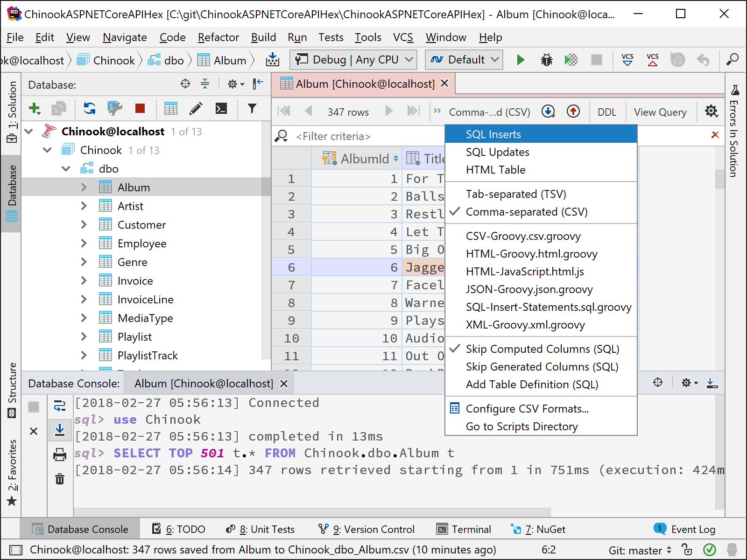This screenshot has width=747, height=560.
Task: Select Tab-separated (TSV) extractor
Action: pos(542,194)
